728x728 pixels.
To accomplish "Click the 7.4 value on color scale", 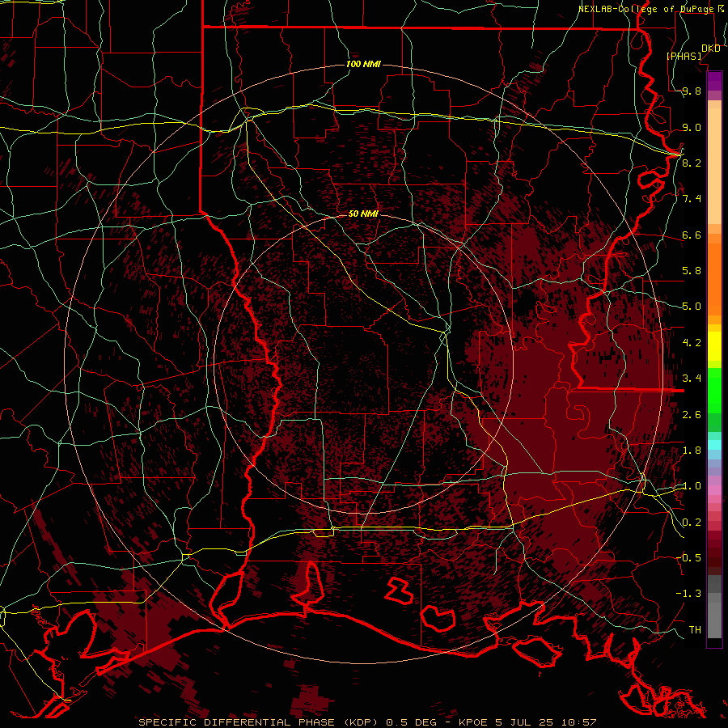I will click(692, 199).
